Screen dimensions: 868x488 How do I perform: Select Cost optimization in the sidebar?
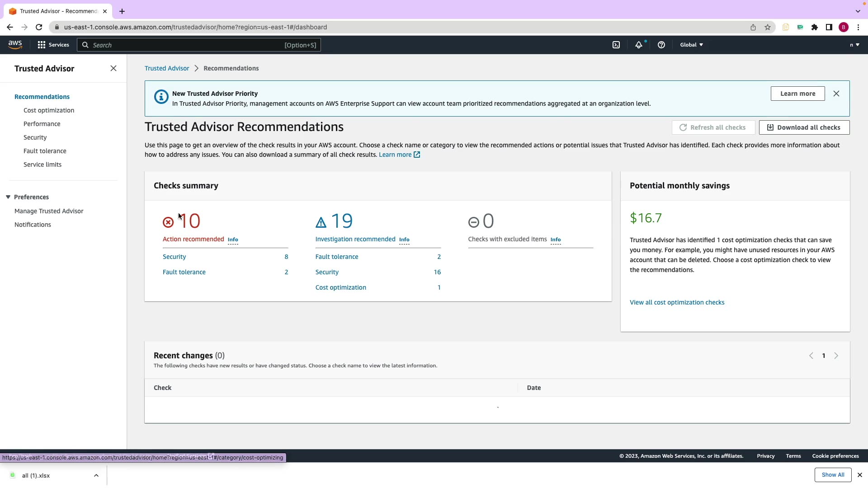49,110
